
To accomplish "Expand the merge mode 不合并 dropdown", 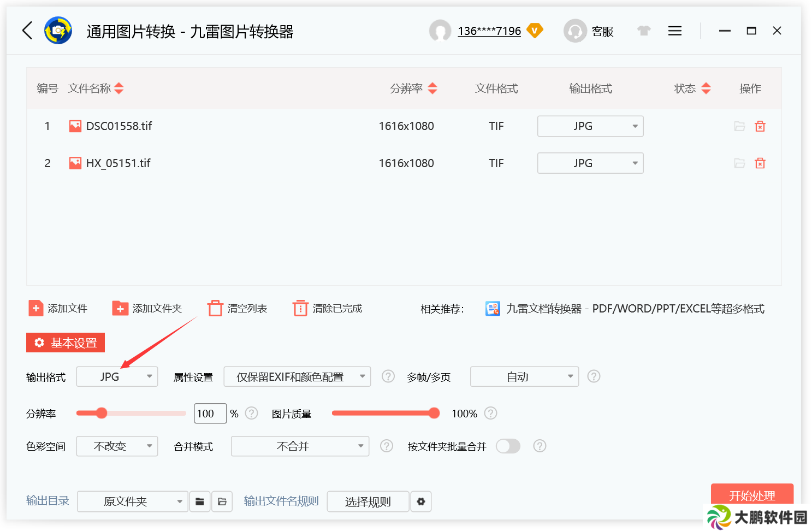I will click(x=300, y=446).
